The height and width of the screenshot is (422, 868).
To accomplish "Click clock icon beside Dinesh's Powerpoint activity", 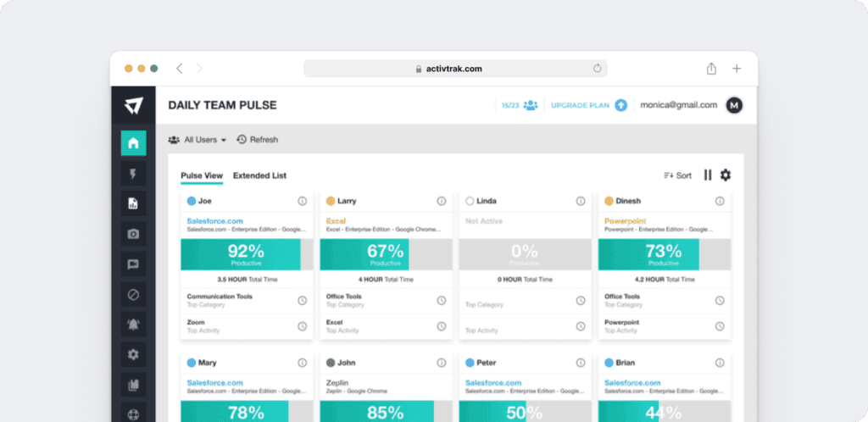I will [720, 326].
